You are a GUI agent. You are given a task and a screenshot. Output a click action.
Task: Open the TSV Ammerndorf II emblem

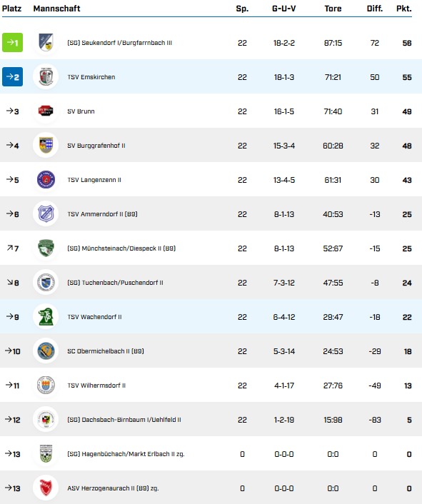(46, 214)
